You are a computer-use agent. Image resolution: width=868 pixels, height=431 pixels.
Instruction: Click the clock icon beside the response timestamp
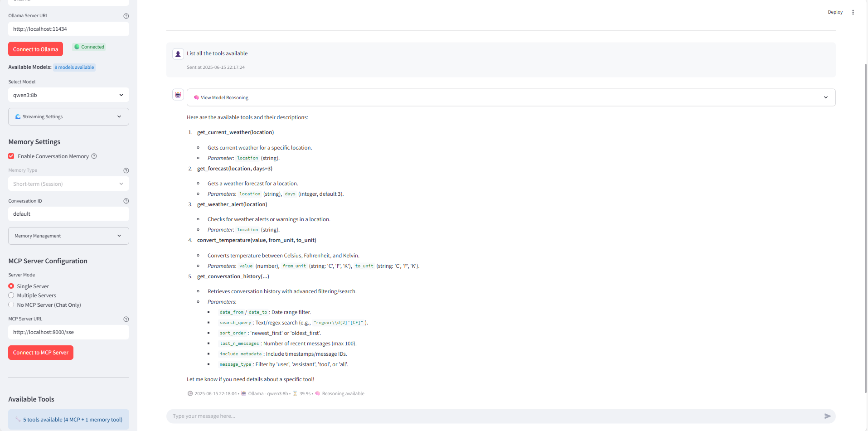click(x=190, y=393)
